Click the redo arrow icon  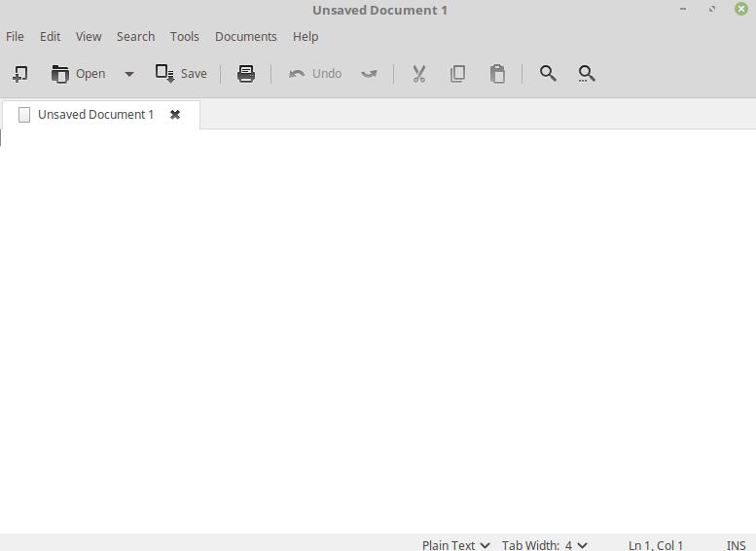(369, 74)
